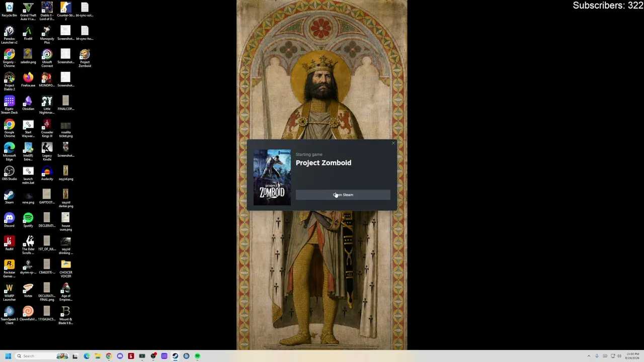Open the taskbar clock and date
This screenshot has height=362, width=644.
632,356
